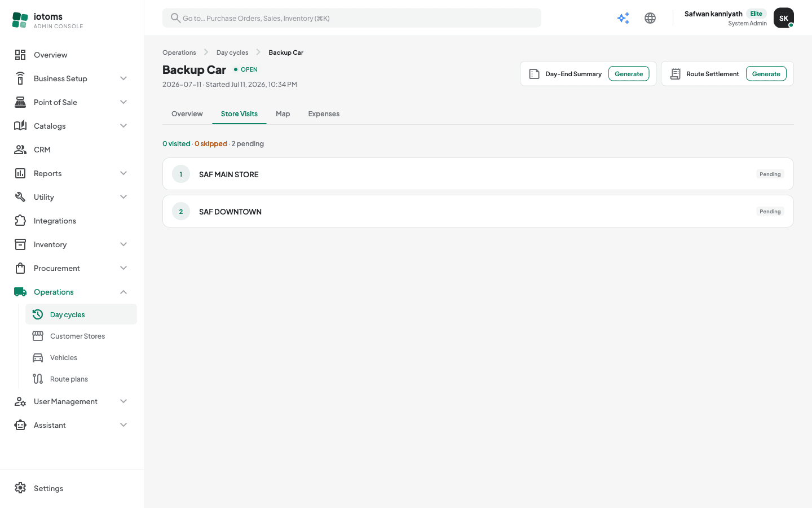Collapse the Operations chevron
This screenshot has height=508, width=812.
[123, 292]
